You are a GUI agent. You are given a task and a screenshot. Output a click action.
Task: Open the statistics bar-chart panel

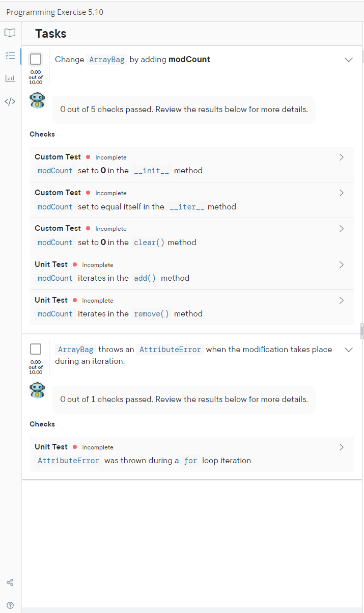pos(10,78)
